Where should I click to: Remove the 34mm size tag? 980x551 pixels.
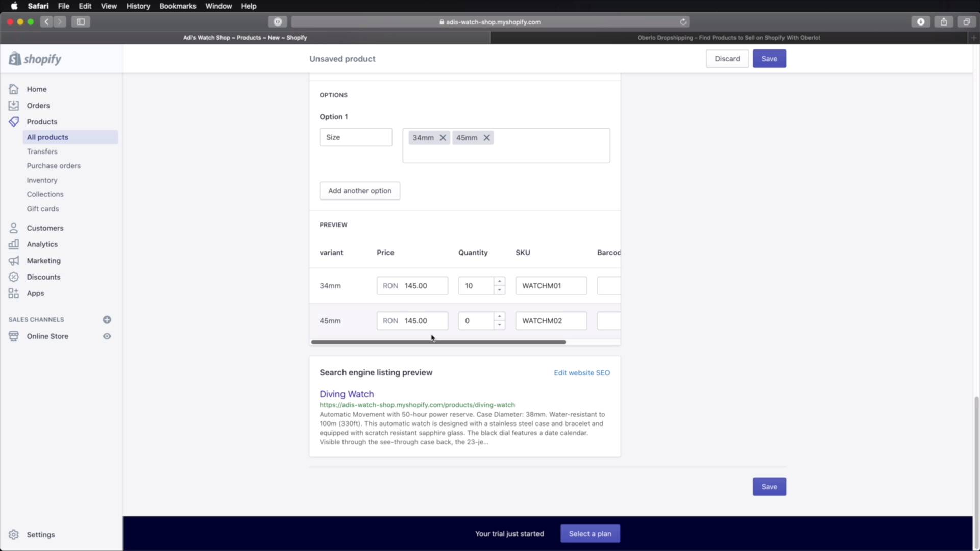(x=443, y=138)
